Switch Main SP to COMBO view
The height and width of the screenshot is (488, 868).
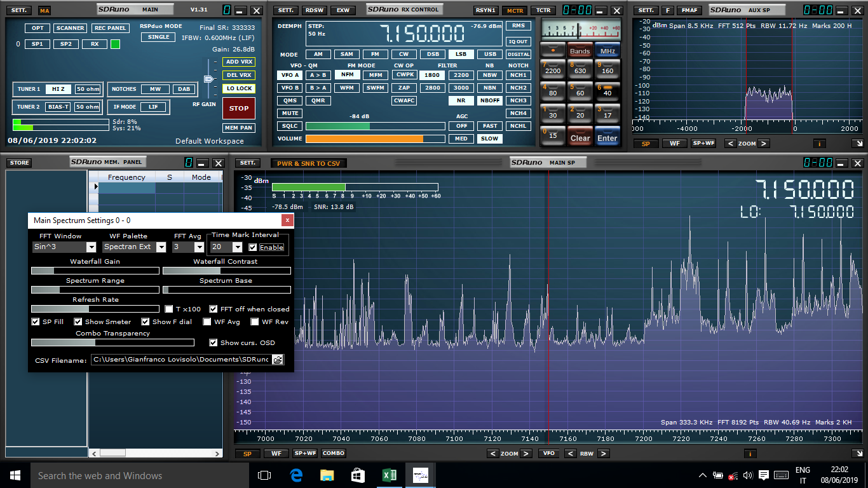(333, 454)
